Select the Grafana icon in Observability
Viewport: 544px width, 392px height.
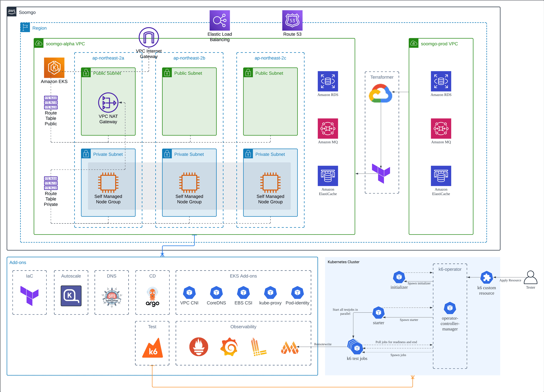(x=229, y=347)
